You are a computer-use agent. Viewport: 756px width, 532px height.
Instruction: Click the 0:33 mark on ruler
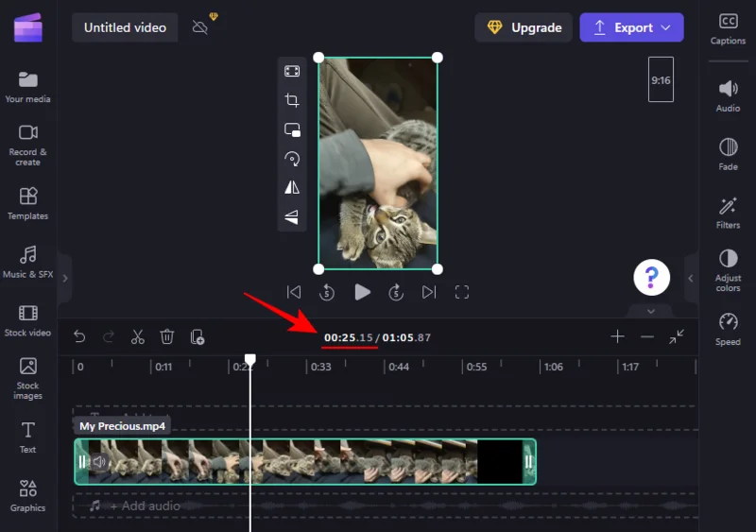point(320,367)
